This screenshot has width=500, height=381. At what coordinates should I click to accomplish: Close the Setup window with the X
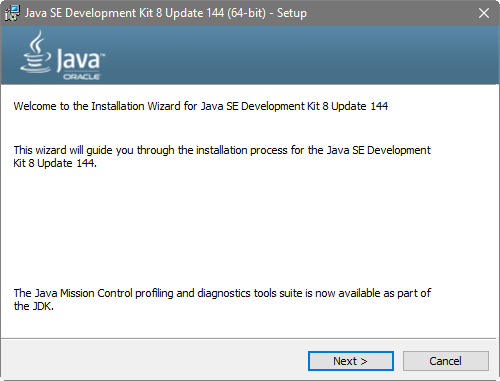(484, 13)
